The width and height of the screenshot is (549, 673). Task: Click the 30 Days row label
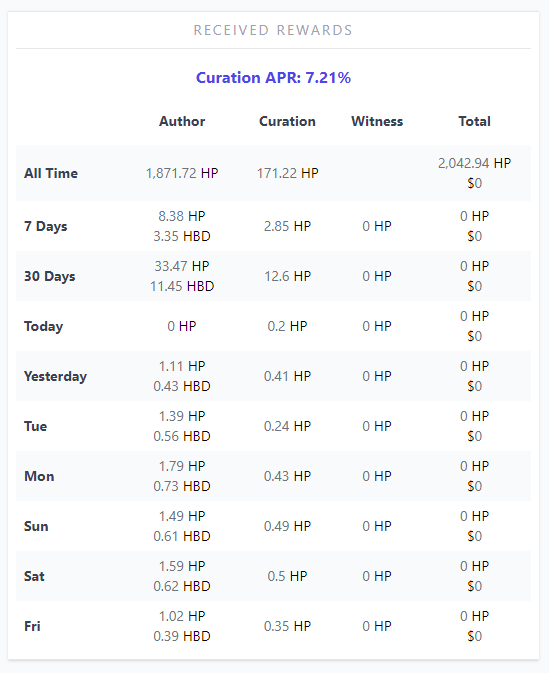(x=49, y=276)
